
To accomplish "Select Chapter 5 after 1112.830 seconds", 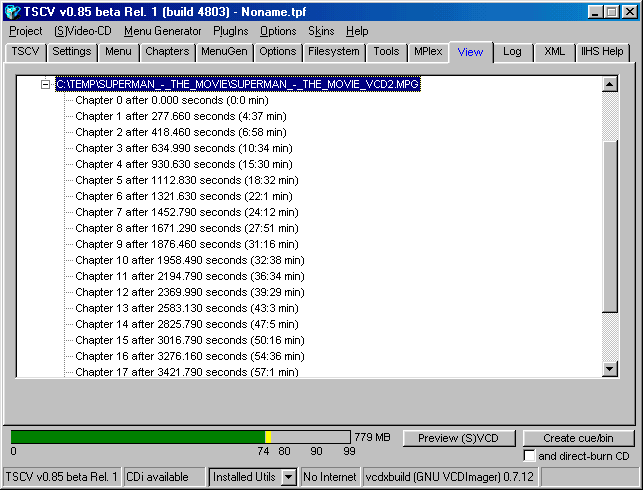I will (x=185, y=180).
